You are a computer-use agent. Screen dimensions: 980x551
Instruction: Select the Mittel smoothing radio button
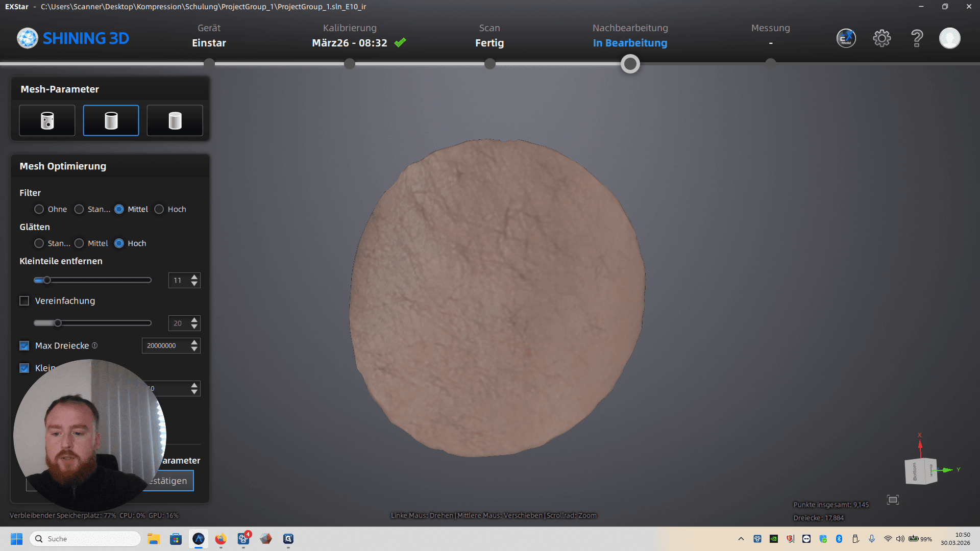(79, 243)
